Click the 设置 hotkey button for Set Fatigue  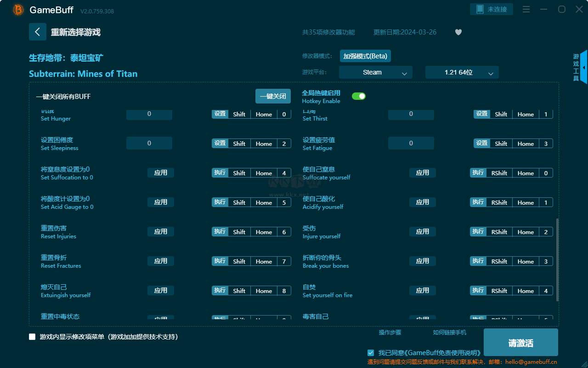point(482,143)
